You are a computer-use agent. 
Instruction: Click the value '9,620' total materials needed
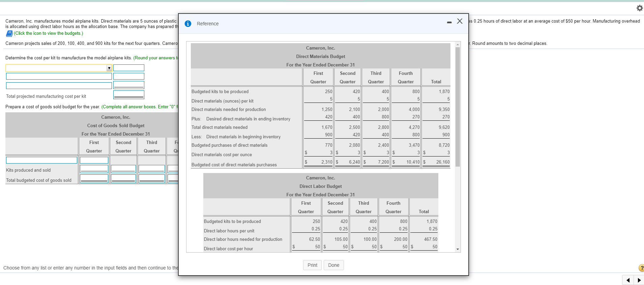click(444, 127)
